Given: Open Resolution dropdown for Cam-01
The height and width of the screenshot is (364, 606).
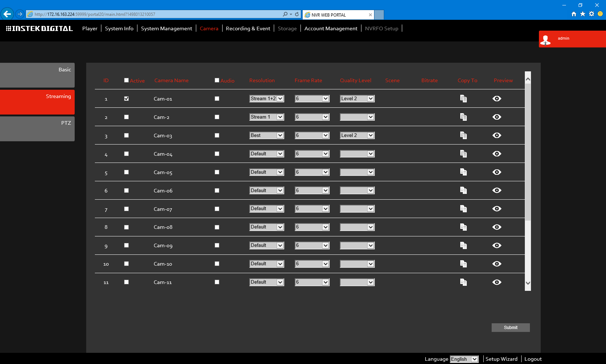Looking at the screenshot, I should click(267, 99).
